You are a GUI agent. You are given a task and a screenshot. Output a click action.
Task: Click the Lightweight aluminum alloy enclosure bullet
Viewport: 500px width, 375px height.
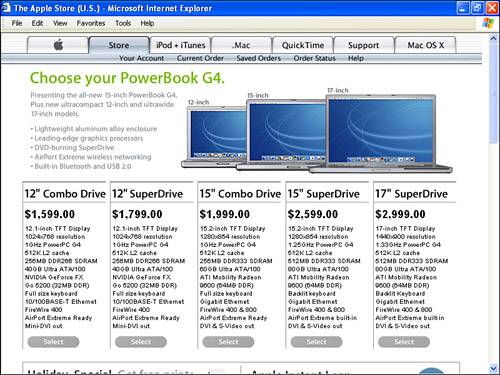tap(94, 129)
